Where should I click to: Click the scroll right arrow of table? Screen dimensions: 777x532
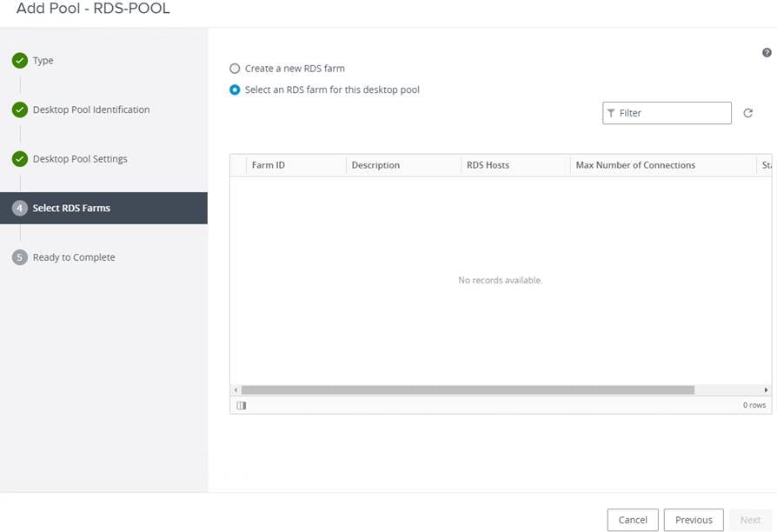[x=766, y=390]
